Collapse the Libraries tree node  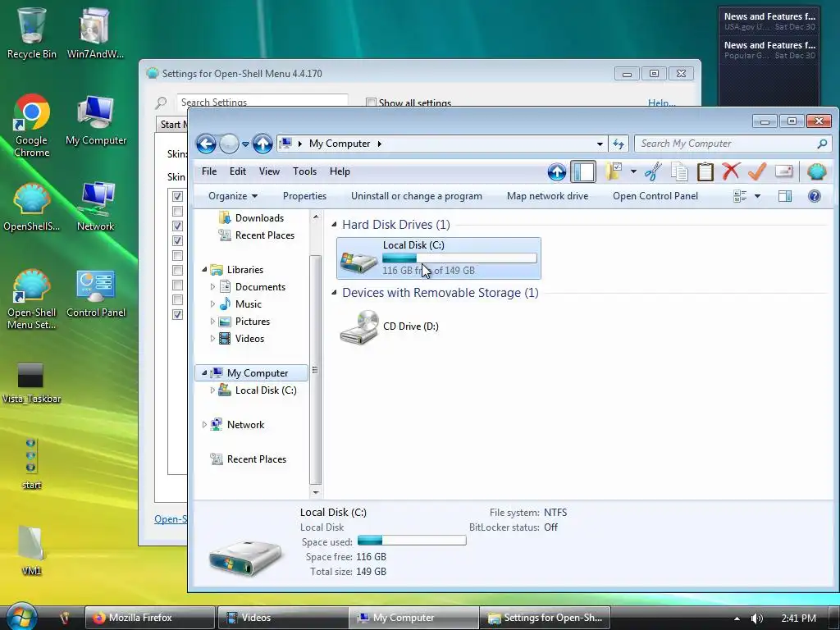(204, 269)
